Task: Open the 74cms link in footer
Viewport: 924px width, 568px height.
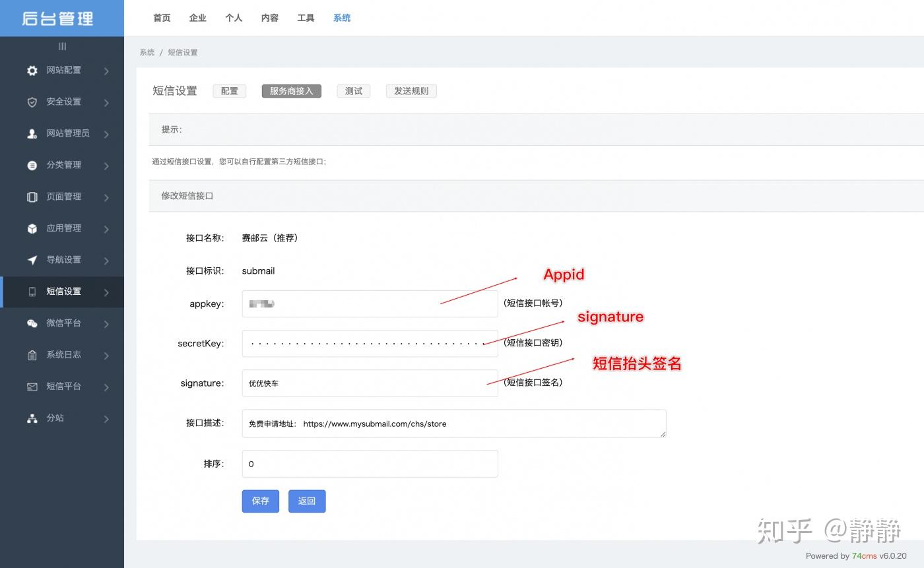Action: (863, 556)
